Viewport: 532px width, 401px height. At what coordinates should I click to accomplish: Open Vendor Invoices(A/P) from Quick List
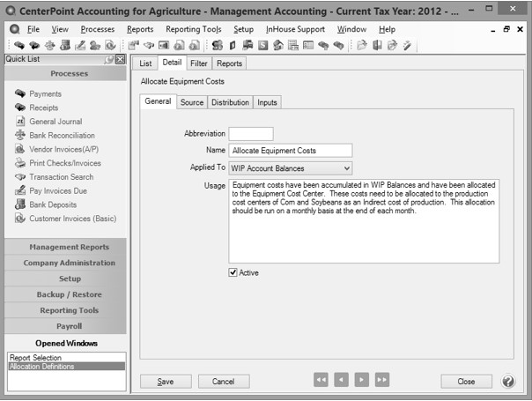click(63, 149)
